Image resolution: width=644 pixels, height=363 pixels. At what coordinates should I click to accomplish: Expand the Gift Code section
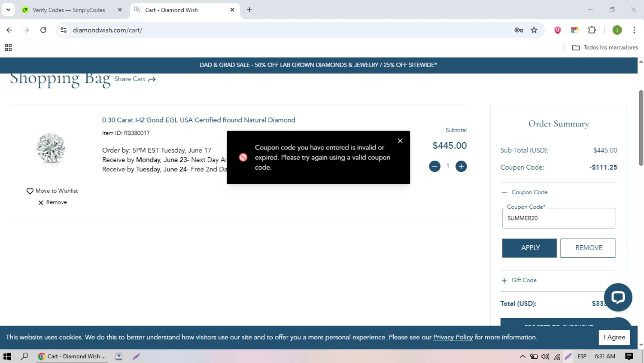(x=519, y=280)
